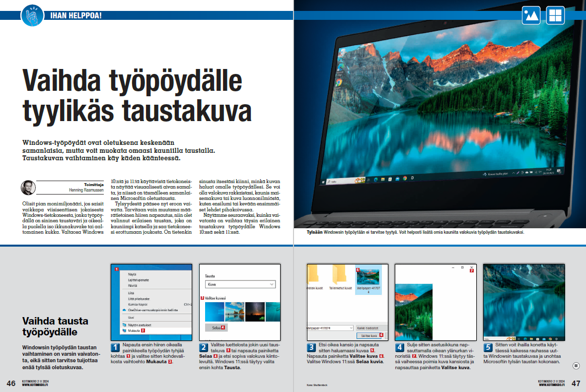Open the Tausta dropdown showing Kuva

coord(240,284)
